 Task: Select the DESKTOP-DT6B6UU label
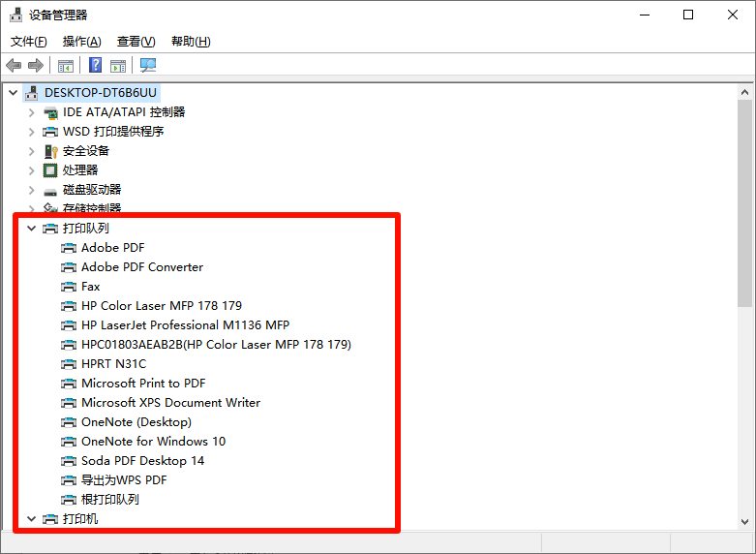pyautogui.click(x=101, y=93)
